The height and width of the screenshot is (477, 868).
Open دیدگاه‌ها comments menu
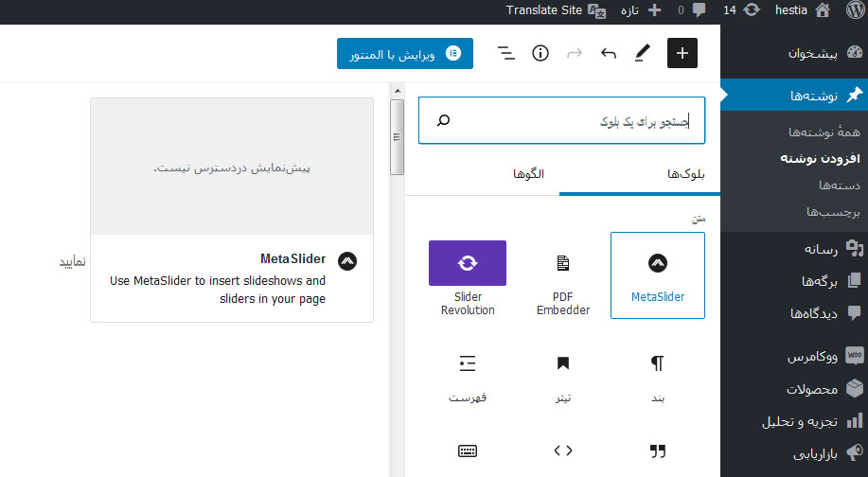coord(794,313)
